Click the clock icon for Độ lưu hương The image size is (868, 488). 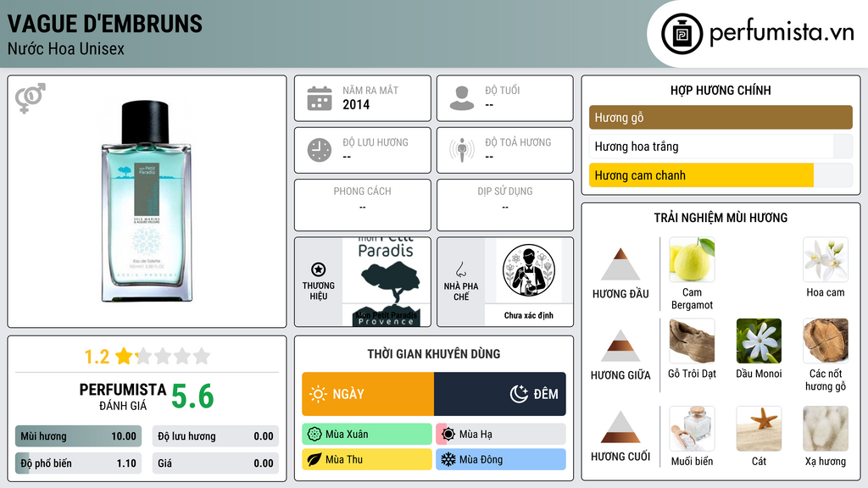(320, 150)
